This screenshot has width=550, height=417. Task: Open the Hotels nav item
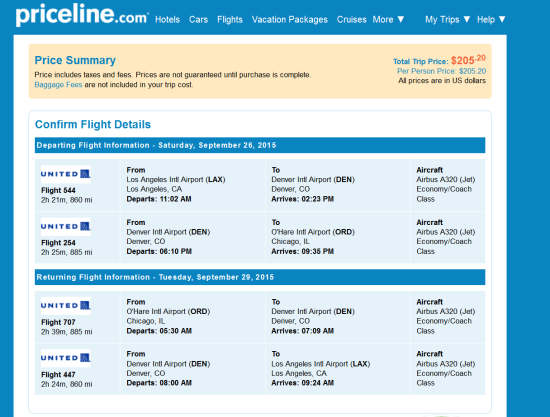tap(167, 19)
